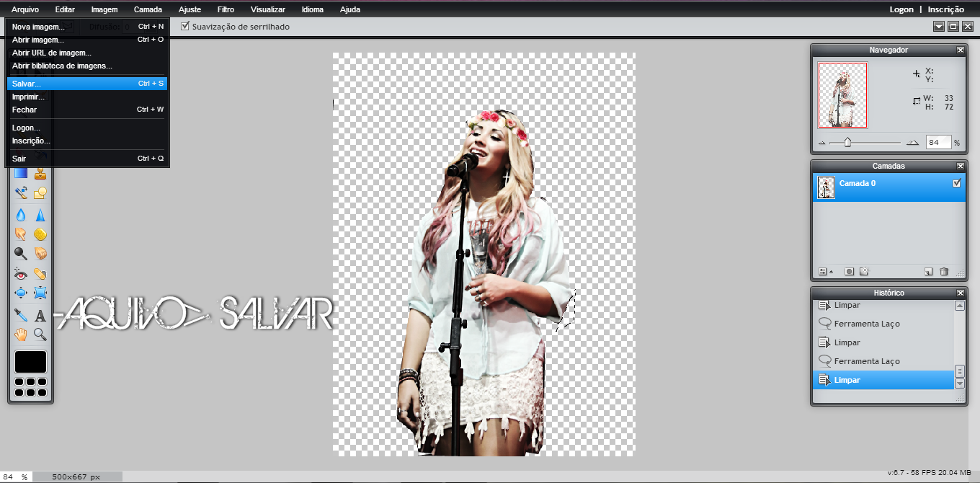This screenshot has height=483, width=980.
Task: Toggle the layer settings sliders icon
Action: click(822, 271)
